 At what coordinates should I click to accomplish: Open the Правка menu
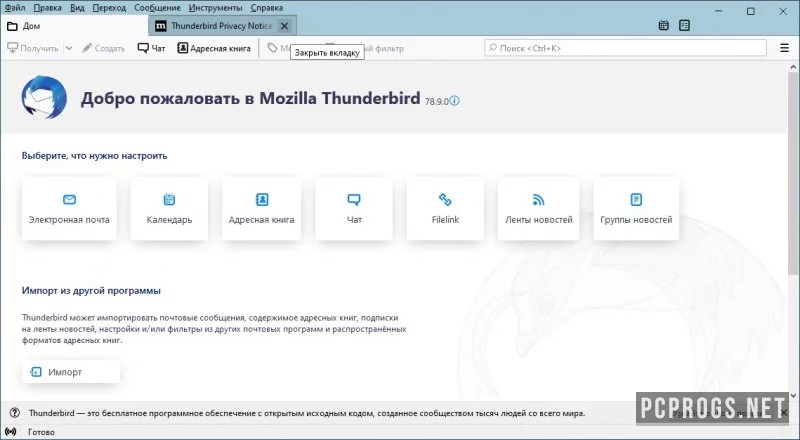(47, 8)
